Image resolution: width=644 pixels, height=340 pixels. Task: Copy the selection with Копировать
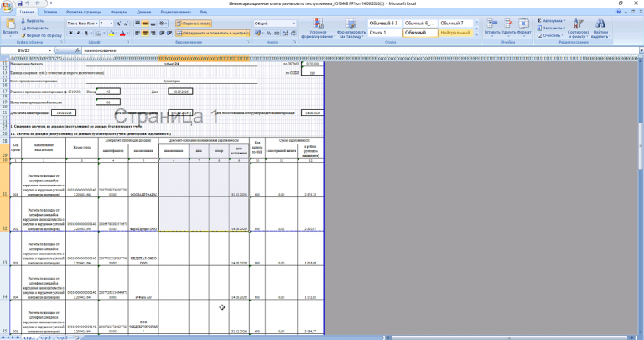(35, 28)
